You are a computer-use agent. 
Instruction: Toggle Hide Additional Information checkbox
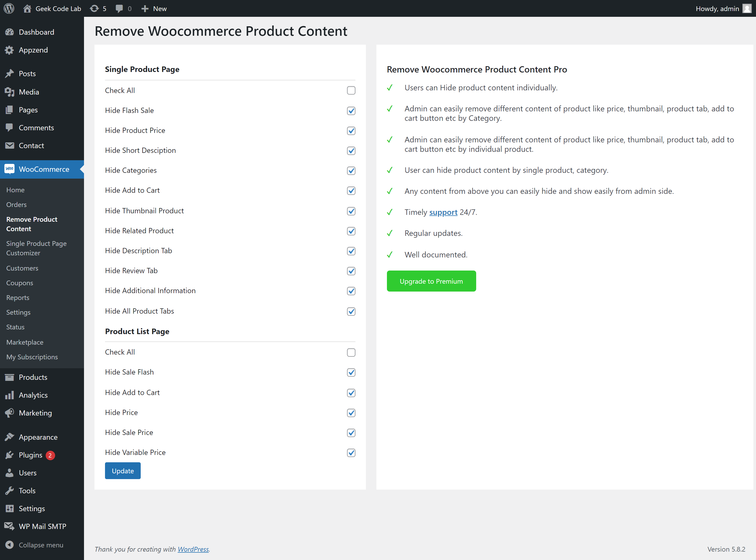tap(351, 291)
